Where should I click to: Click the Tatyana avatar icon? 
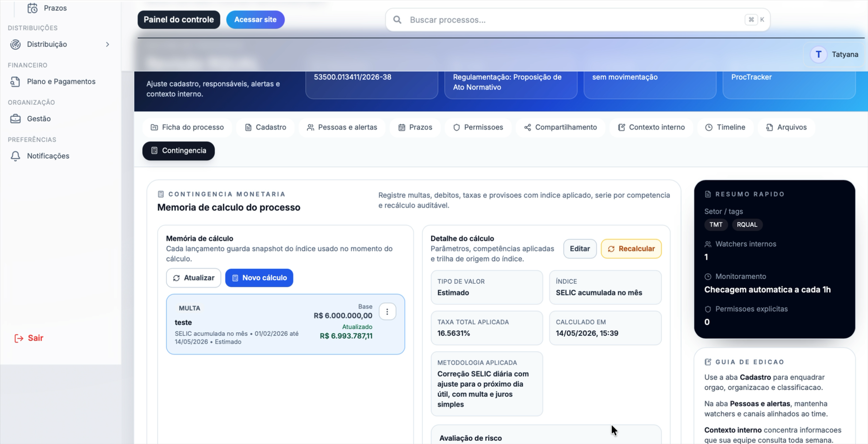click(x=818, y=55)
